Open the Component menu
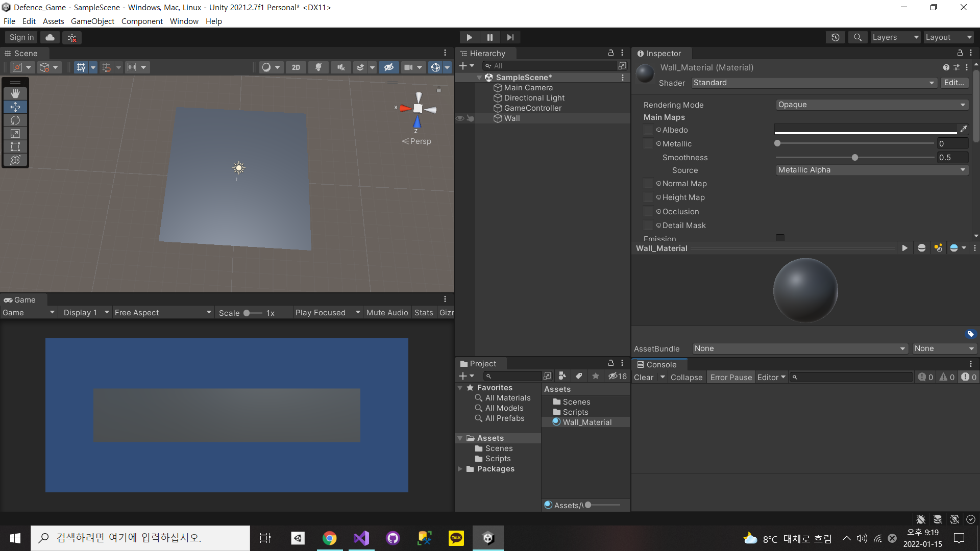 click(x=142, y=21)
